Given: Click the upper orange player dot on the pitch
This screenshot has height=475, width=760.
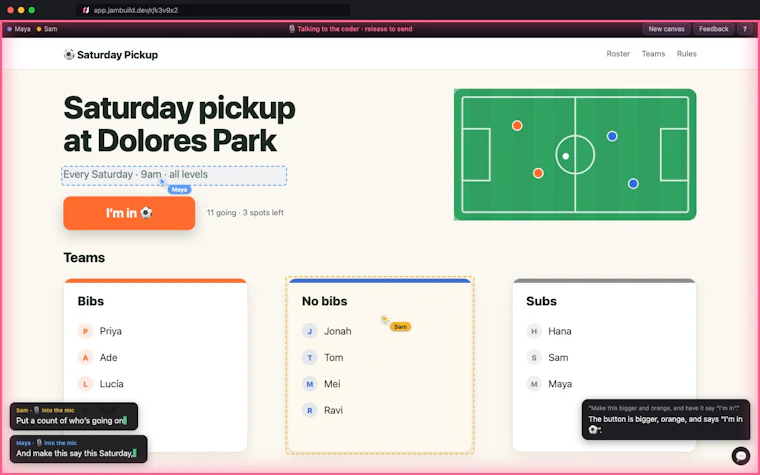Looking at the screenshot, I should 517,126.
